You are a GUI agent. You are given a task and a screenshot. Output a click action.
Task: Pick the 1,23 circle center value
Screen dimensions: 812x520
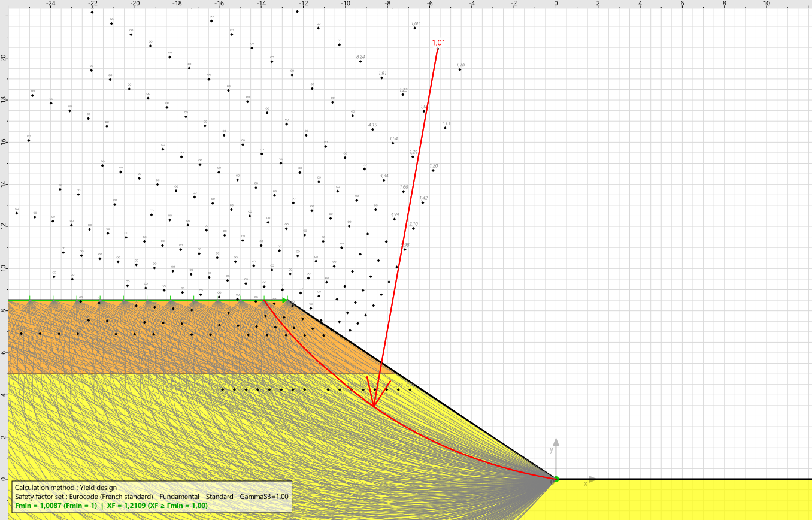pos(403,90)
